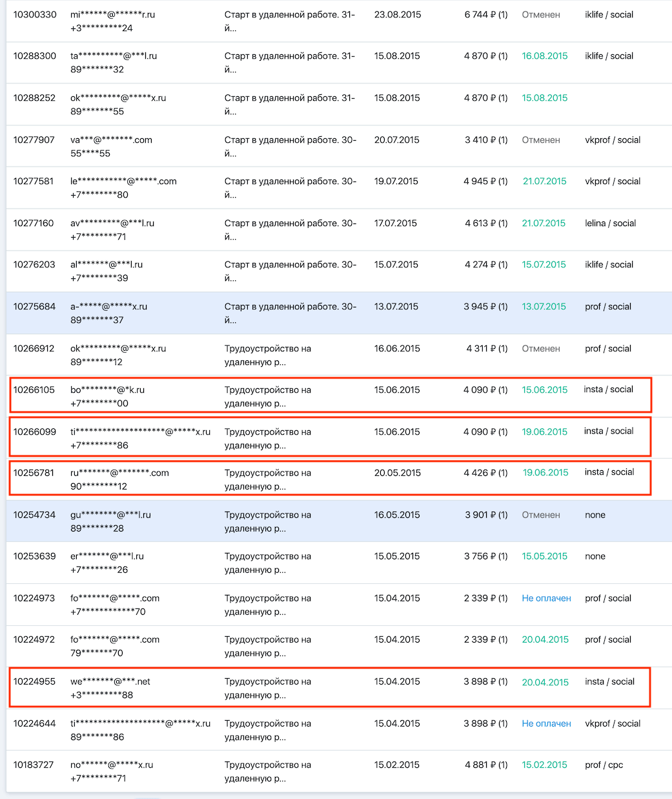Click product title of order 10300330
The height and width of the screenshot is (799, 672).
[290, 21]
